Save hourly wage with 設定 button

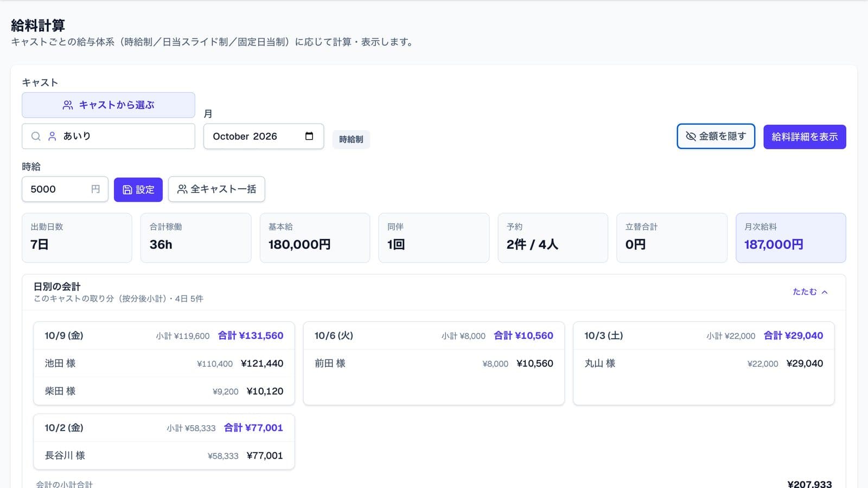click(138, 190)
